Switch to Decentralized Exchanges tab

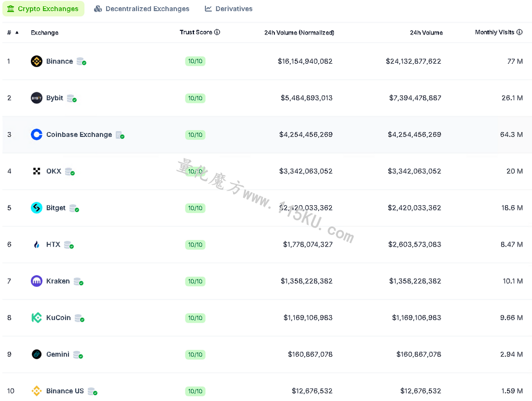pyautogui.click(x=142, y=9)
